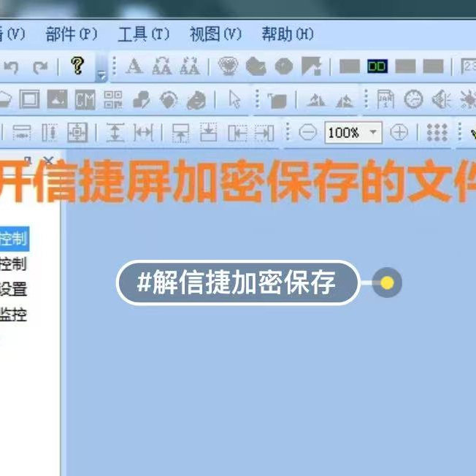Select the highlighted 控制 item in left panel
Viewport: 476px width, 476px height.
coord(15,239)
